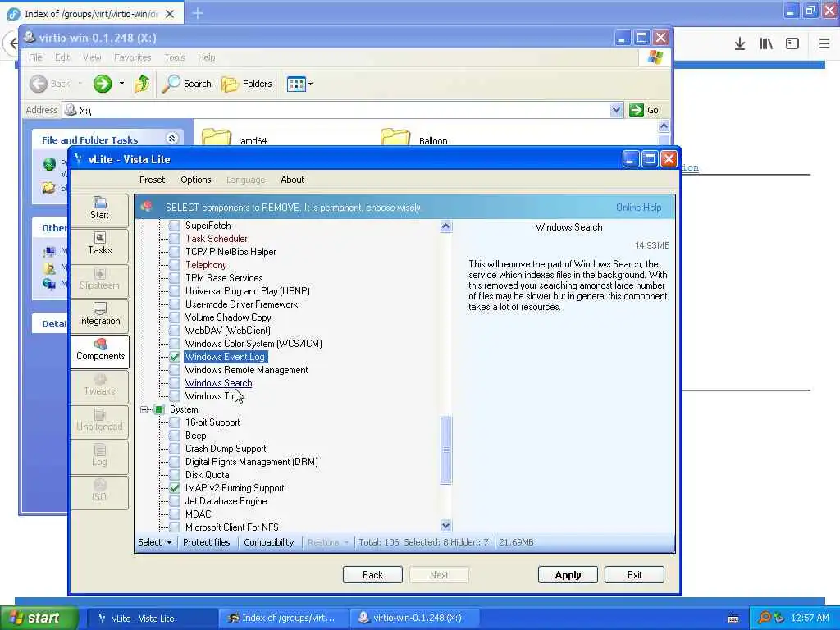Image resolution: width=840 pixels, height=630 pixels.
Task: Select TPM Base Services row
Action: 224,278
